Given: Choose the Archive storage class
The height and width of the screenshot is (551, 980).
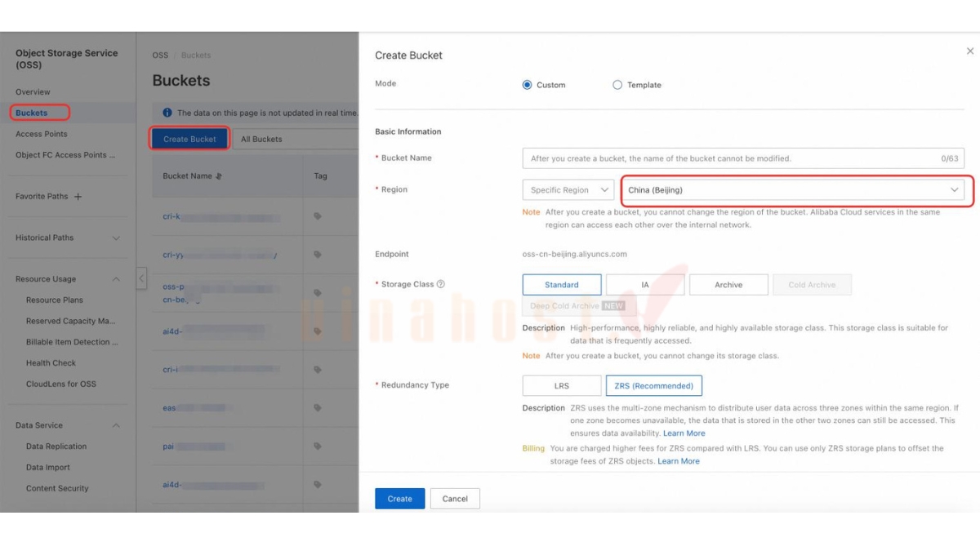Looking at the screenshot, I should [x=728, y=285].
